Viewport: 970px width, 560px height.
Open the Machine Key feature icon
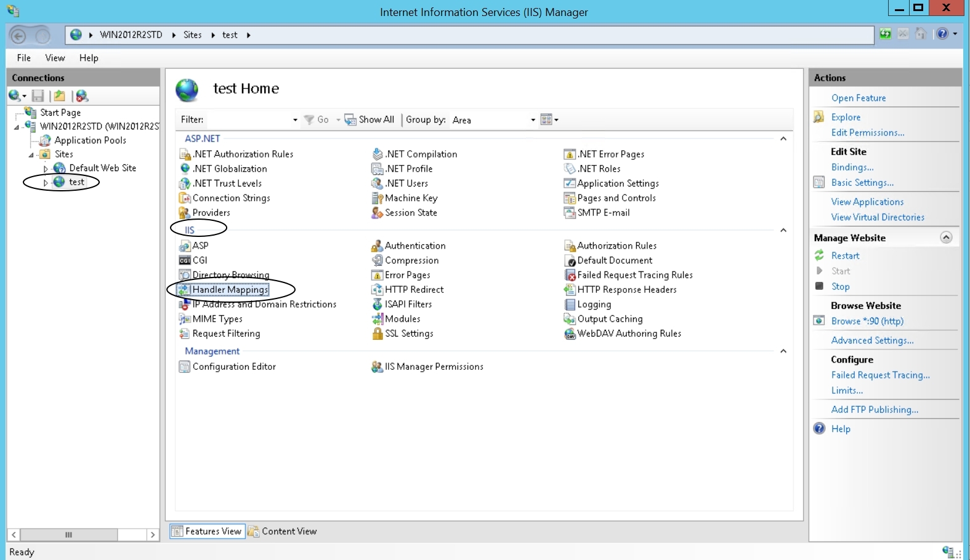point(378,198)
